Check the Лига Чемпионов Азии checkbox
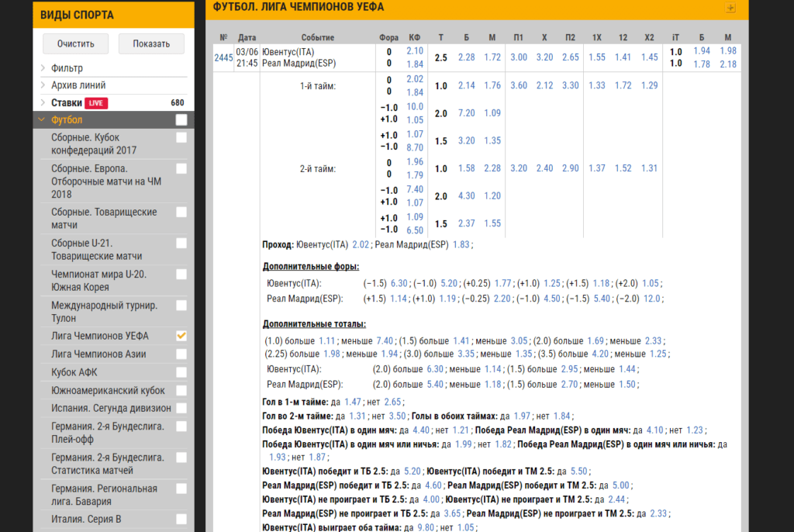This screenshot has height=532, width=794. [x=181, y=354]
